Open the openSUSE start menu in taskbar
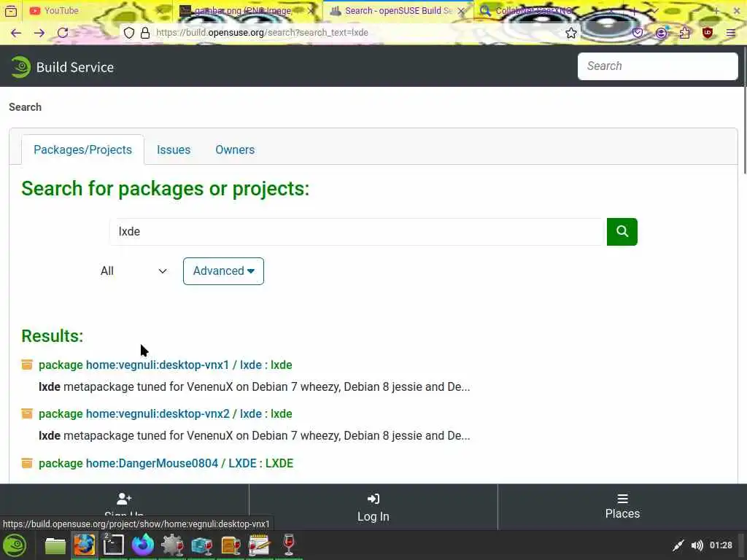 (15, 545)
